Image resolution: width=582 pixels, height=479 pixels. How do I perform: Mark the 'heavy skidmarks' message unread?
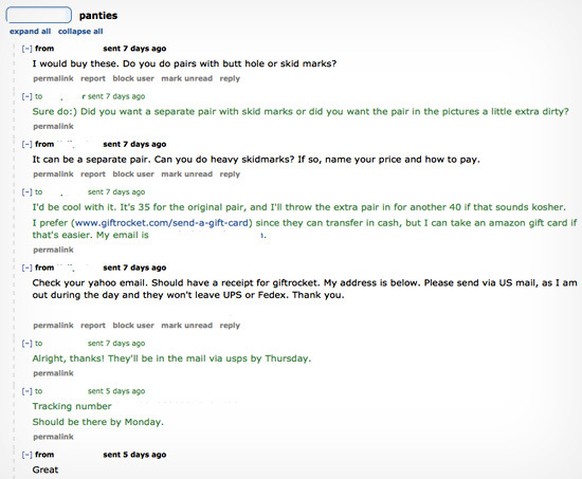pyautogui.click(x=187, y=174)
